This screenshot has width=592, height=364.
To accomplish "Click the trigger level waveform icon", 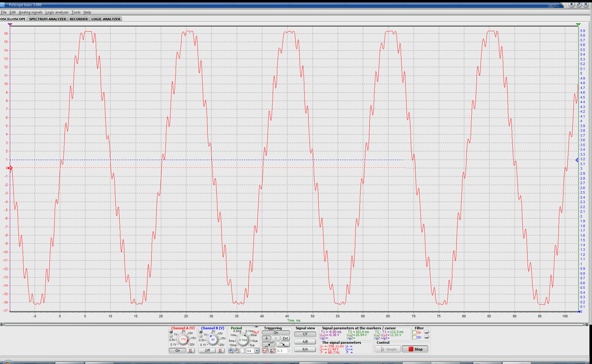I will (x=272, y=350).
